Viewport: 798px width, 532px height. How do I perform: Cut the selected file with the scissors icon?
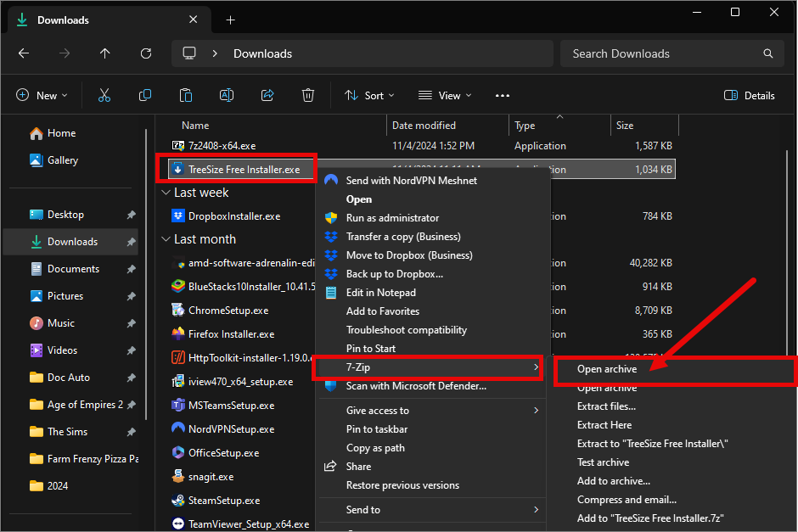coord(104,95)
